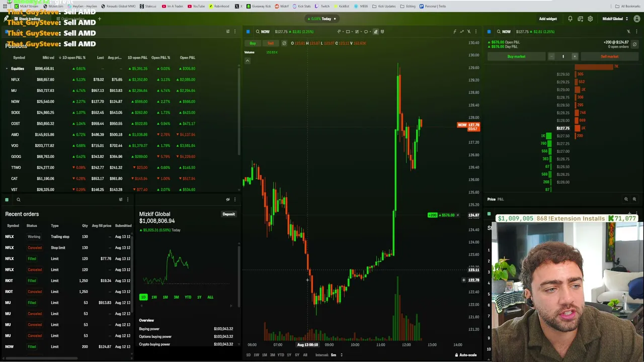Open the recent orders three-dot menu

click(x=127, y=200)
